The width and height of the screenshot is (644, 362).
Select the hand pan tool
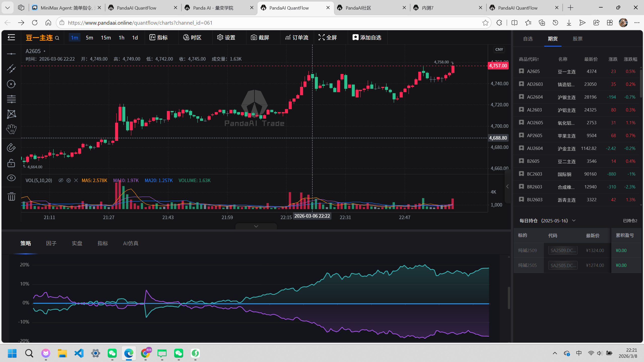coord(11,129)
